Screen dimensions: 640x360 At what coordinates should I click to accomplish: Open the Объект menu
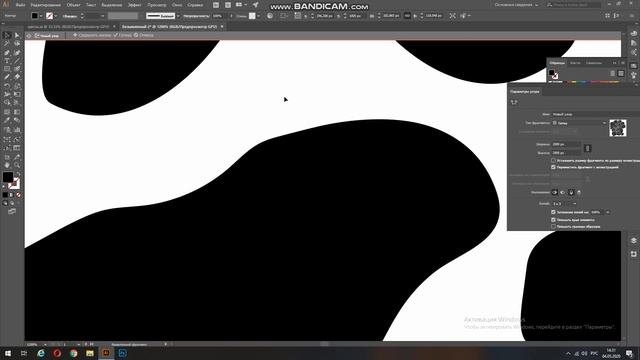(73, 5)
